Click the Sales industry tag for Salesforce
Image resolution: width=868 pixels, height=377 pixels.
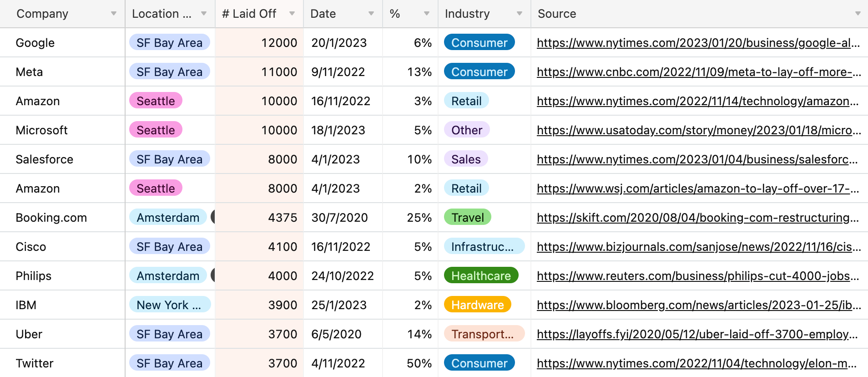coord(466,159)
